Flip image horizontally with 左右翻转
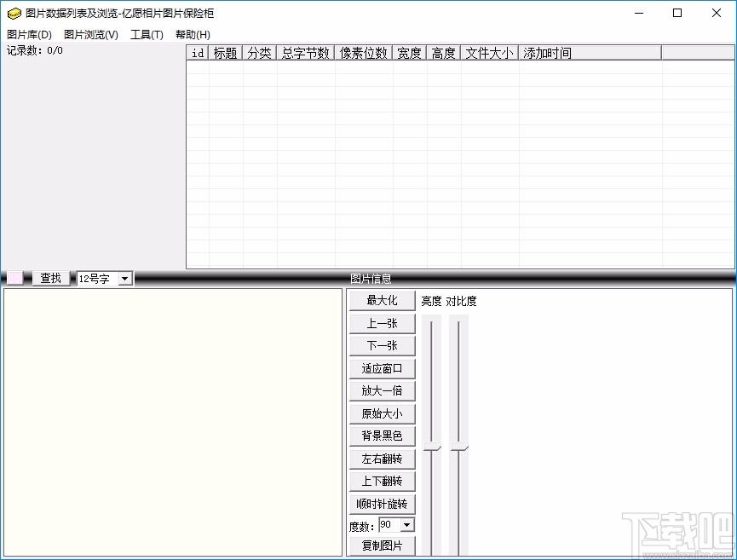737x560 pixels. pos(381,458)
